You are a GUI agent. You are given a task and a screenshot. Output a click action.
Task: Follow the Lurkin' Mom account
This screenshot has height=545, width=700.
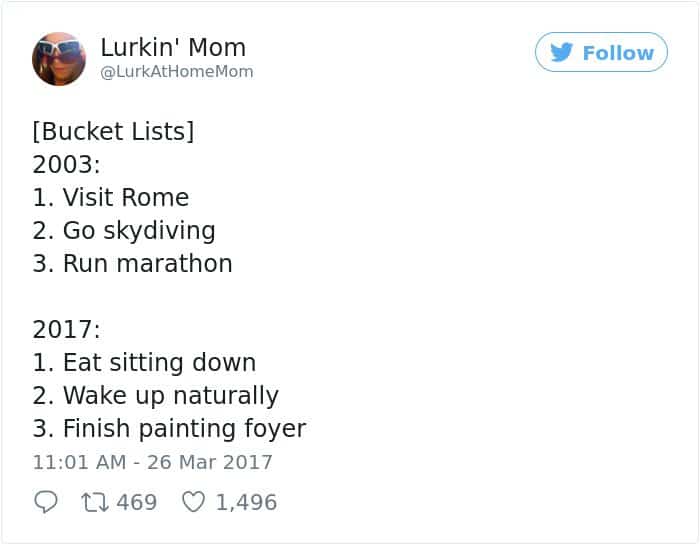[601, 52]
